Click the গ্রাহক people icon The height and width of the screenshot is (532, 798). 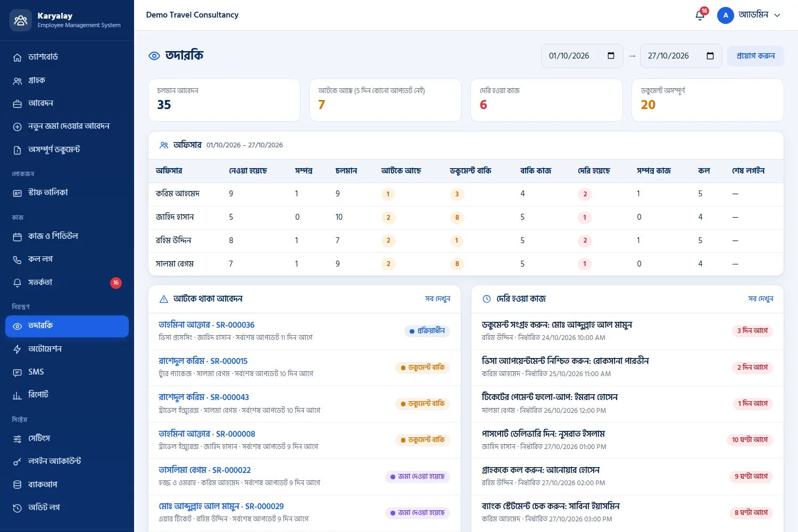point(18,81)
